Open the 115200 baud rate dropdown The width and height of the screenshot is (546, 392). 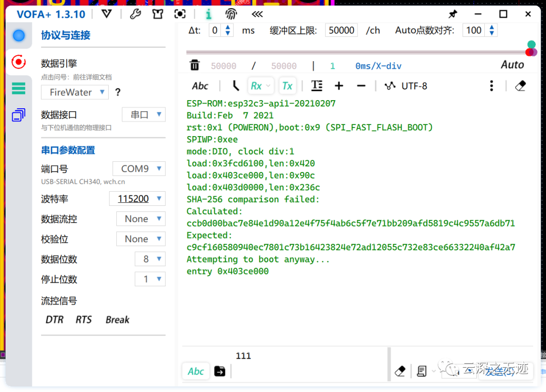point(137,198)
